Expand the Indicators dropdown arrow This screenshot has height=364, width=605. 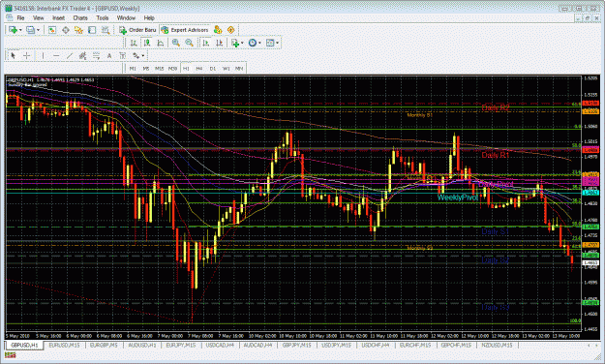(x=242, y=44)
